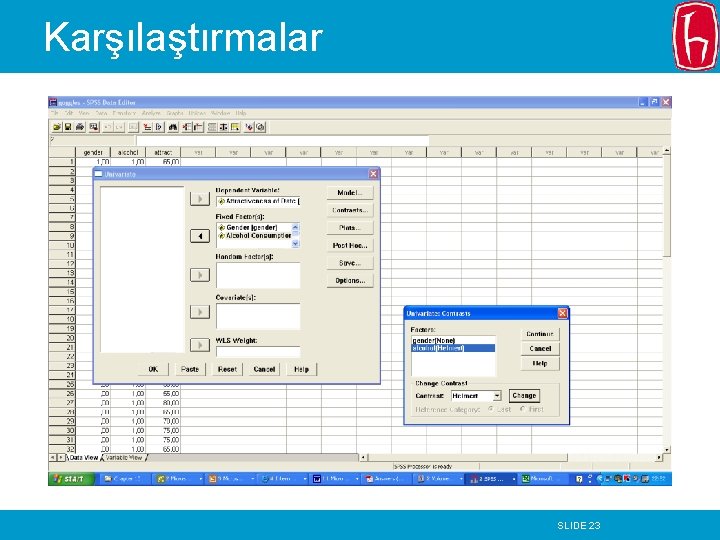Click the Save... button in Univariate dialog

(350, 263)
